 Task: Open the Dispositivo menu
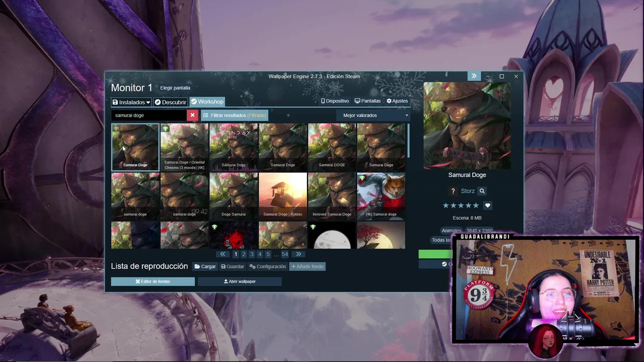tap(335, 101)
